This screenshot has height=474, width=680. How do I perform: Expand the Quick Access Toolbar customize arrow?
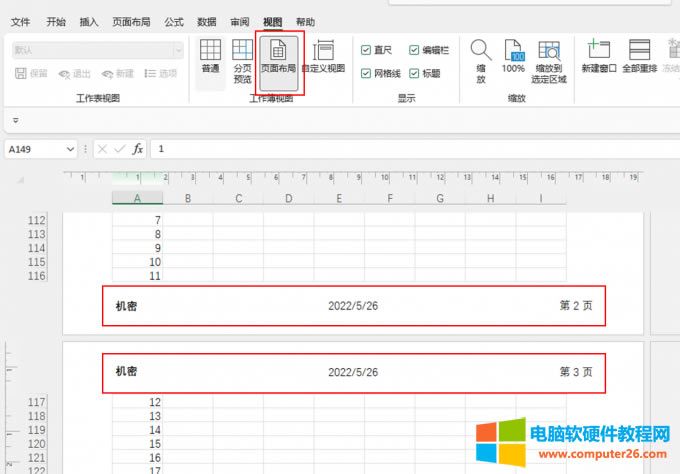coord(16,120)
